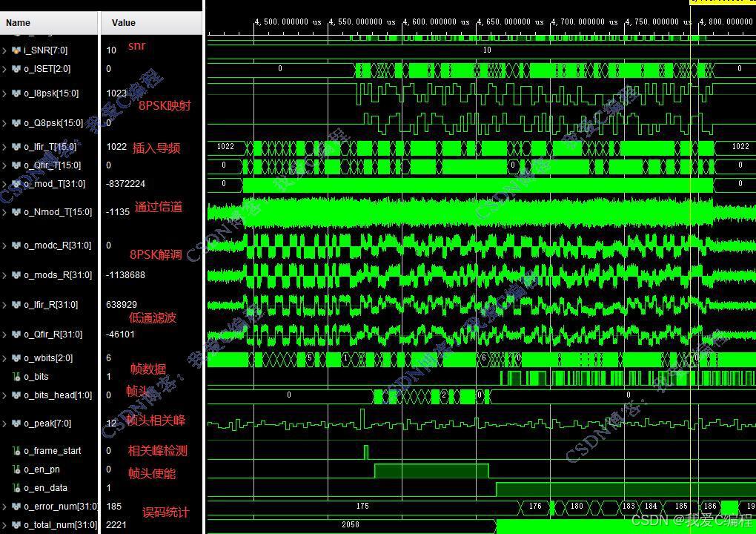Select the o_en_pn signal name
Screen dimensions: 756x534
point(42,469)
